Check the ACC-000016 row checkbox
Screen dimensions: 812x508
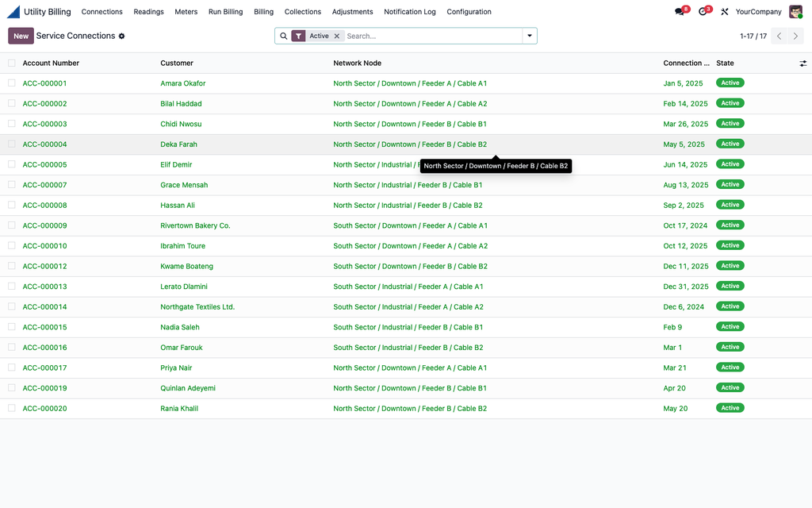(11, 347)
